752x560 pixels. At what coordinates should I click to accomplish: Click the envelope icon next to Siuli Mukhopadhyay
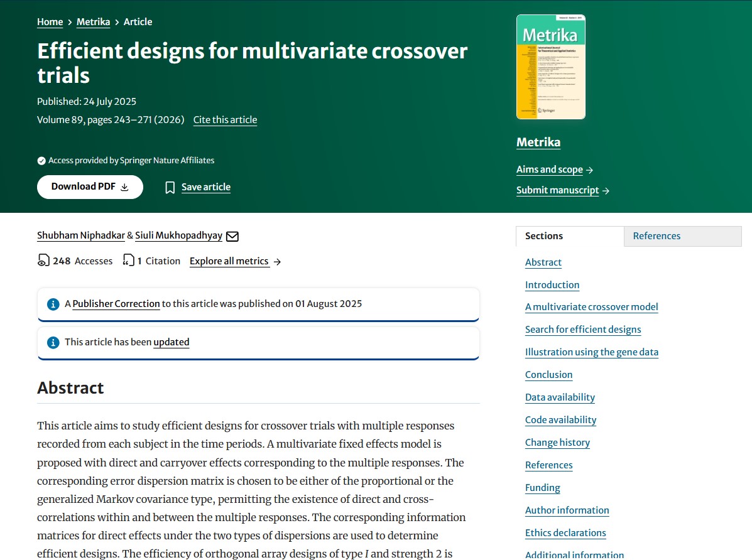click(232, 236)
